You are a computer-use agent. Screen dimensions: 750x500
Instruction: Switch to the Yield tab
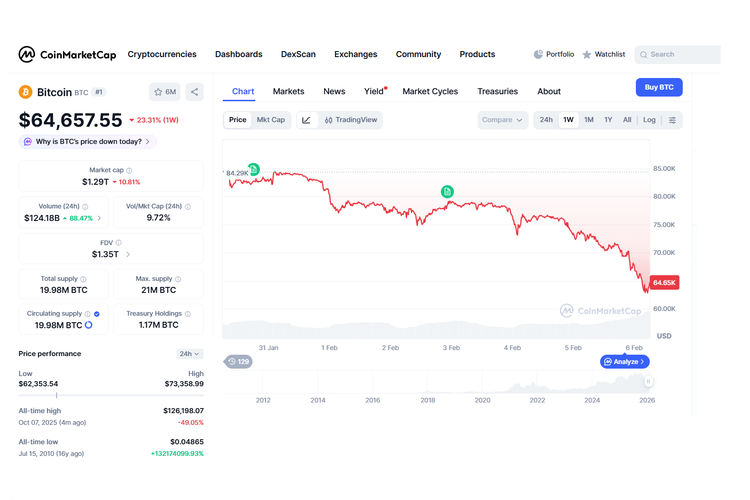point(374,91)
